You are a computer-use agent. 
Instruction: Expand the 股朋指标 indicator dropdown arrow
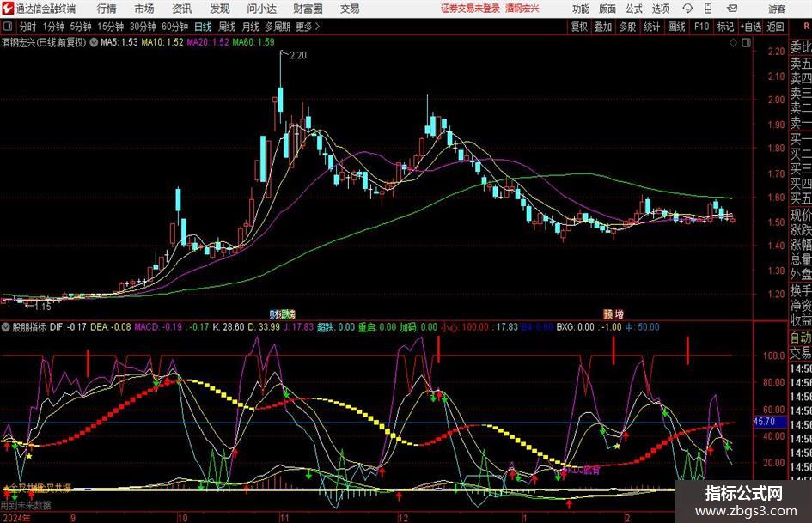tap(6, 327)
